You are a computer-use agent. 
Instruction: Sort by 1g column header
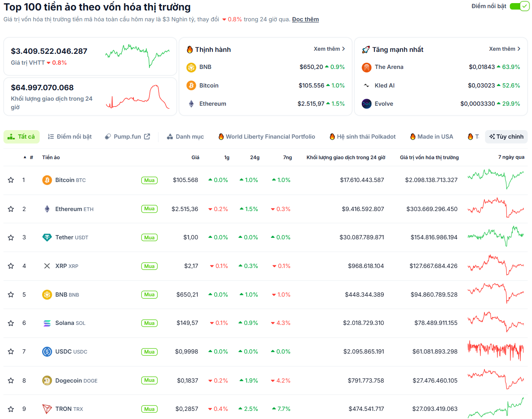pos(227,157)
